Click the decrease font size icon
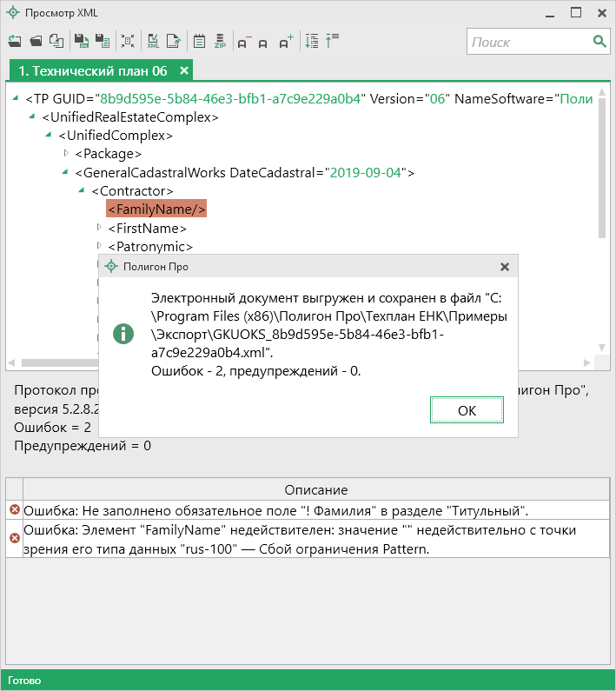The image size is (616, 691). tap(242, 42)
